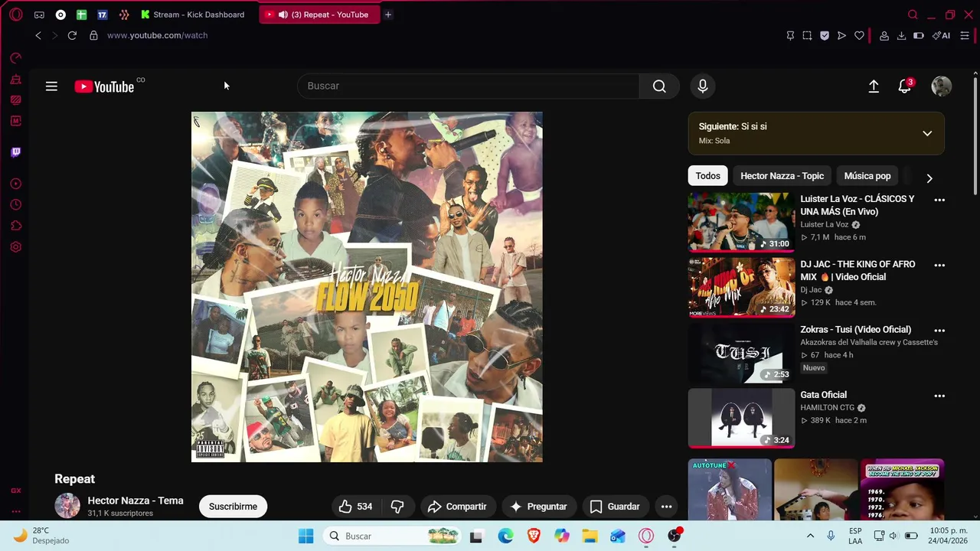Image resolution: width=980 pixels, height=551 pixels.
Task: Select the Todos filter chip
Action: point(708,176)
